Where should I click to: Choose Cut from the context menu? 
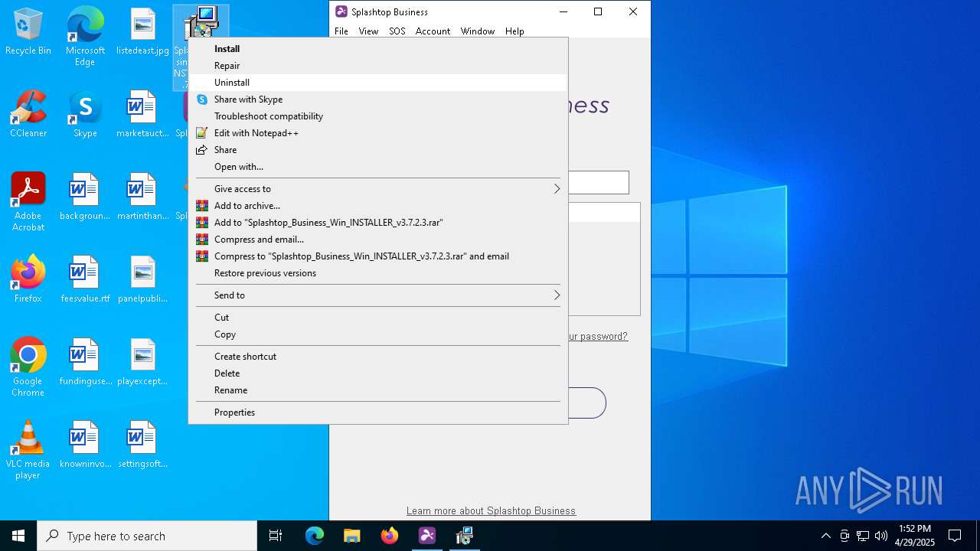(x=377, y=318)
